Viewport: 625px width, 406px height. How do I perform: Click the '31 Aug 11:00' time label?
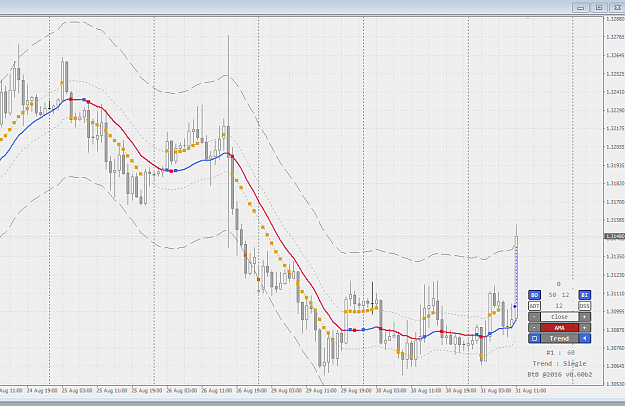[531, 391]
